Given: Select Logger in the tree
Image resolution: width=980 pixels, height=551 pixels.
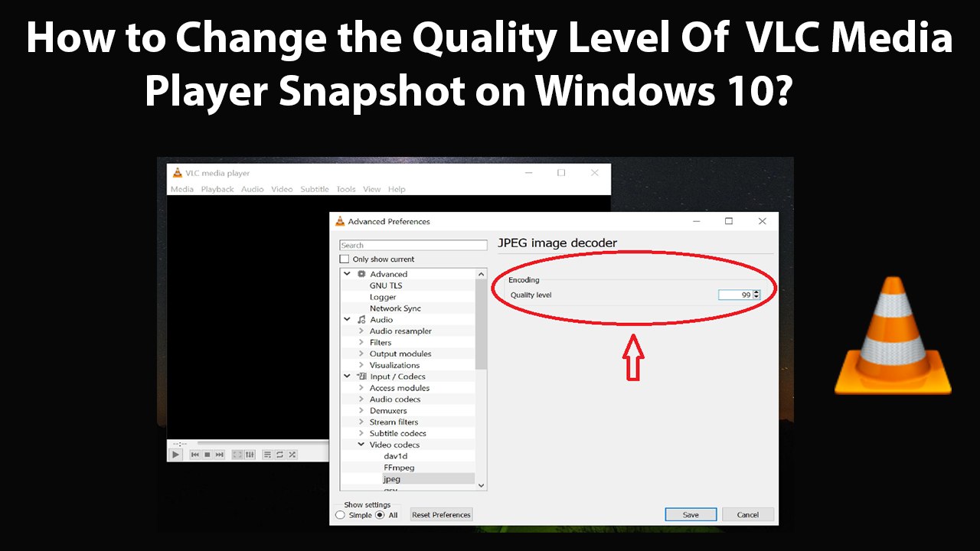Looking at the screenshot, I should click(x=383, y=297).
